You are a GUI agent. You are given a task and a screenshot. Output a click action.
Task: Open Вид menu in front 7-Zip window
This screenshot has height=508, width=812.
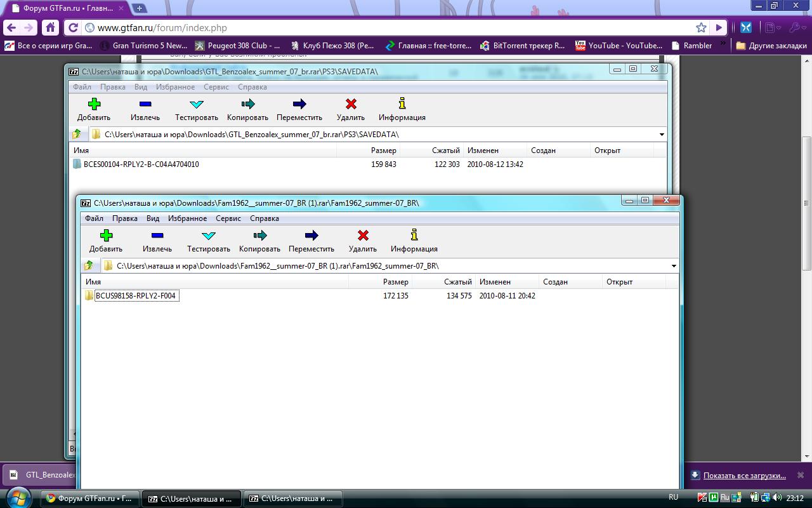153,218
